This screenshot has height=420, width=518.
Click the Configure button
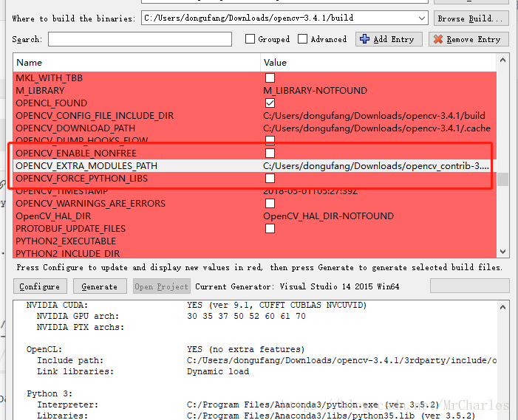[x=40, y=286]
